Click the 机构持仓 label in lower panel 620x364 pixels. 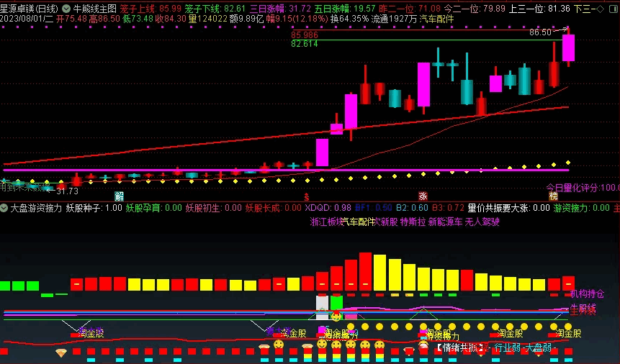587,294
